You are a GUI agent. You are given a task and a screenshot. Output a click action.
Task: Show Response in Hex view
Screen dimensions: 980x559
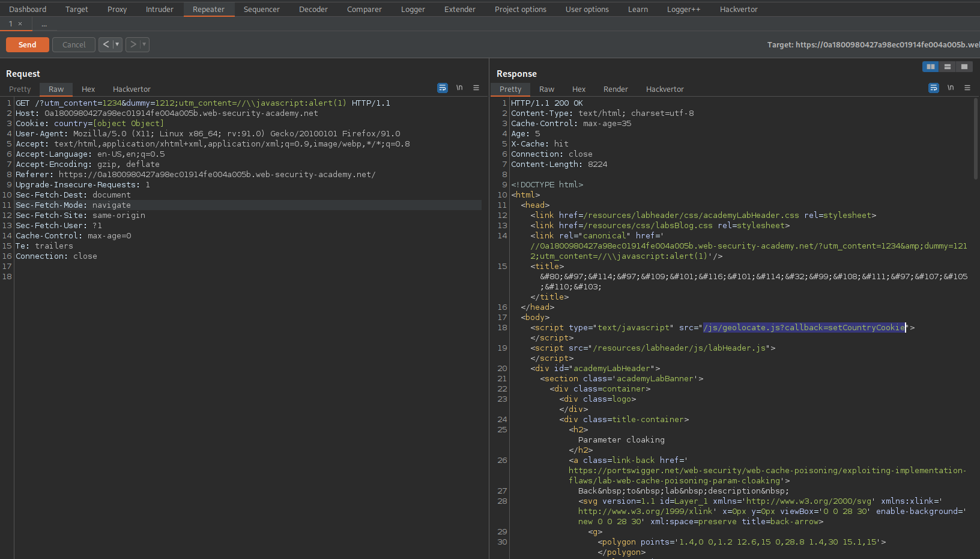pos(579,89)
